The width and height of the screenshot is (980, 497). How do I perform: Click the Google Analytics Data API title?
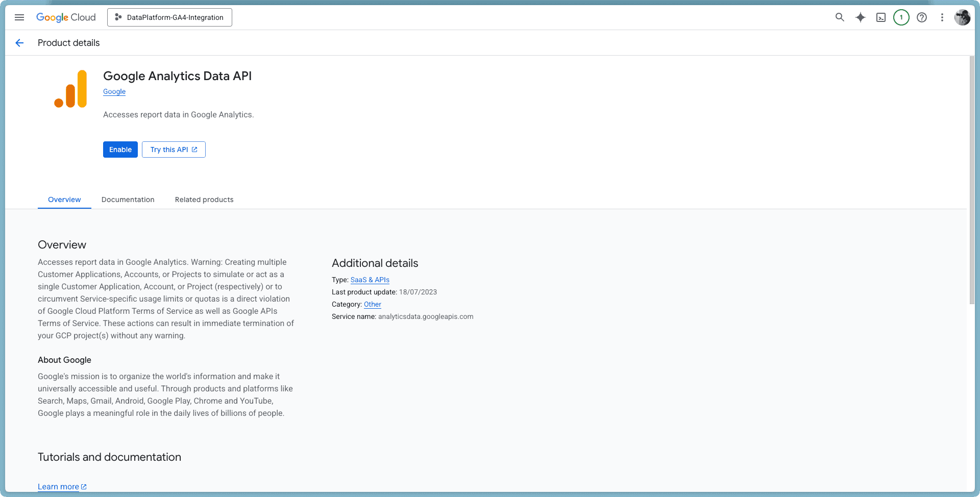click(177, 76)
